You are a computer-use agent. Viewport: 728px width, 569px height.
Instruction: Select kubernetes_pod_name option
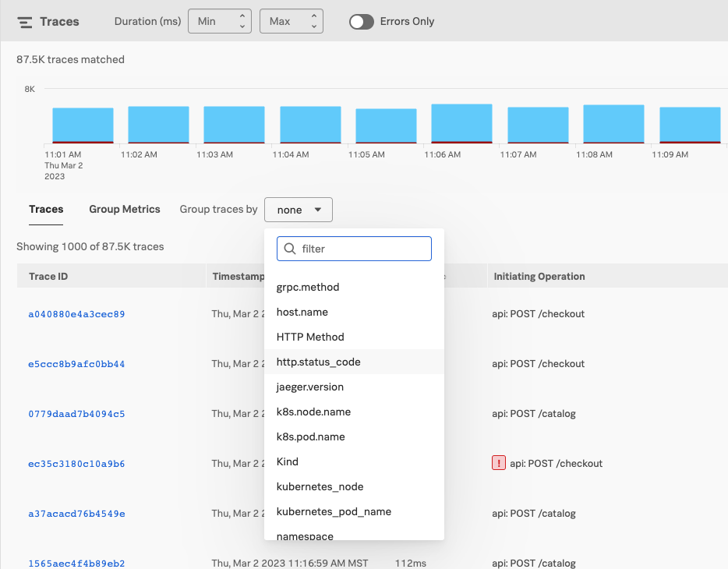354,511
